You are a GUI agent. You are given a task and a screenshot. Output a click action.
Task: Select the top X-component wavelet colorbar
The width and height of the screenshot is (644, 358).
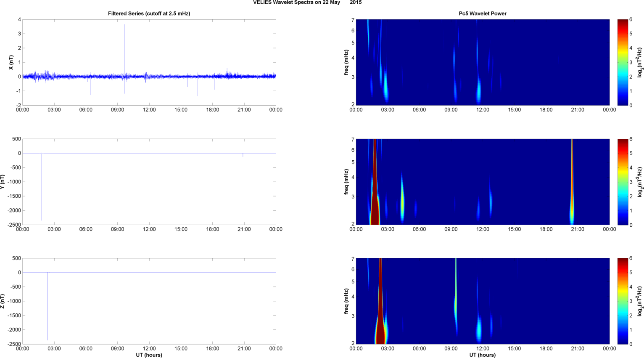click(623, 62)
